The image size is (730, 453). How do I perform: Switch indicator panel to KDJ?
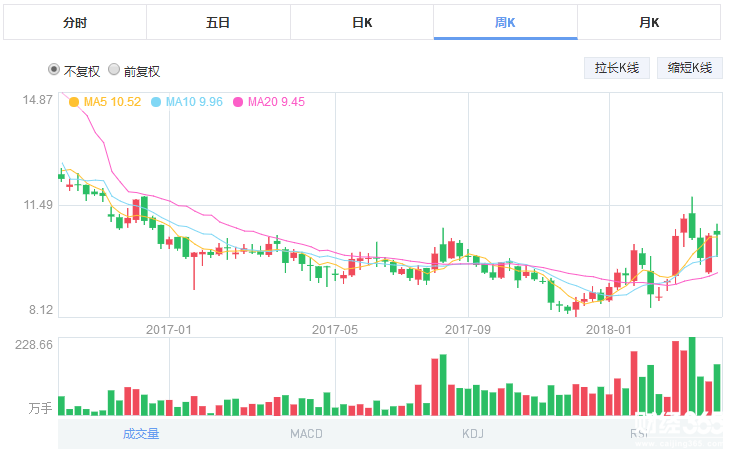tap(472, 434)
